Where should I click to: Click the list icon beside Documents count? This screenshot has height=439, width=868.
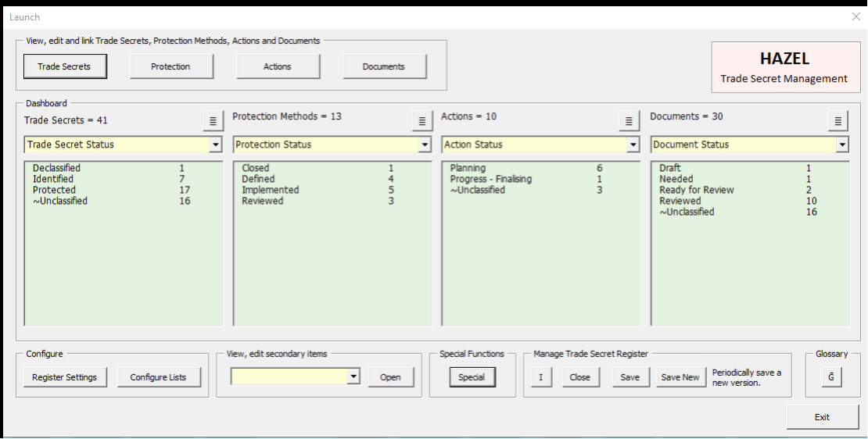838,121
